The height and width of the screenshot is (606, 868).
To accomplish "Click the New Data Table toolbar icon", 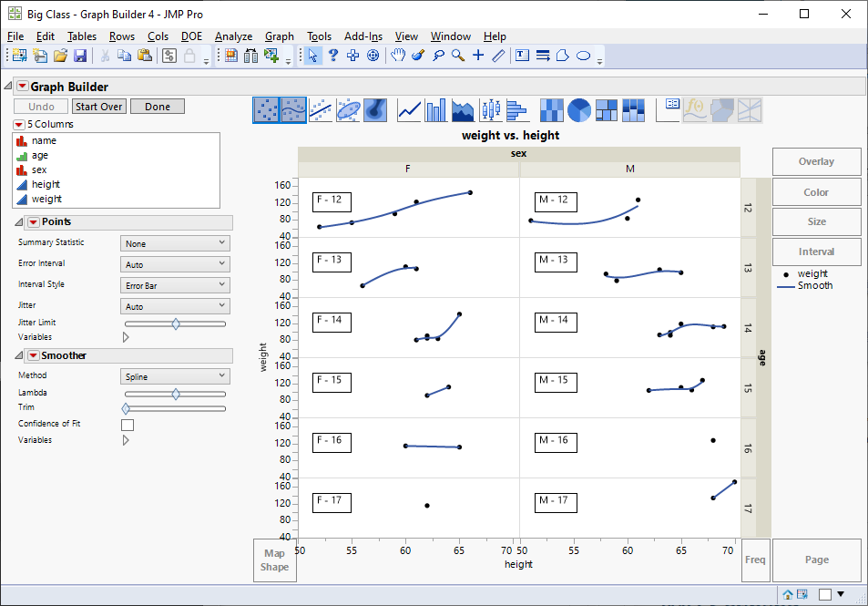I will click(19, 56).
